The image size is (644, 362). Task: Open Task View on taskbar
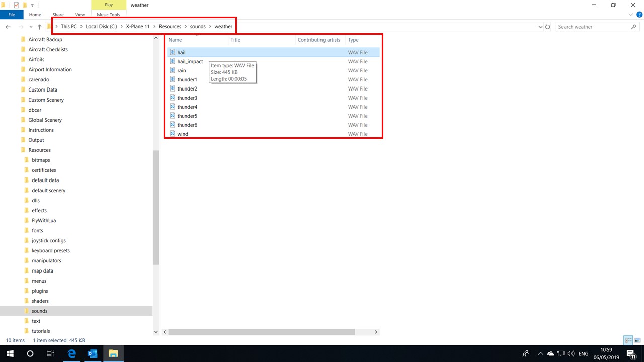pos(50,354)
